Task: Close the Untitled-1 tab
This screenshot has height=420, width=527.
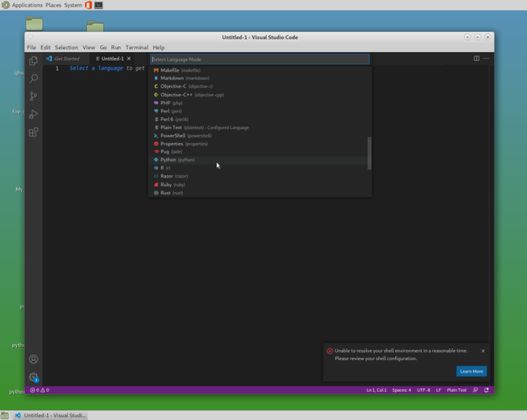Action: [x=128, y=59]
